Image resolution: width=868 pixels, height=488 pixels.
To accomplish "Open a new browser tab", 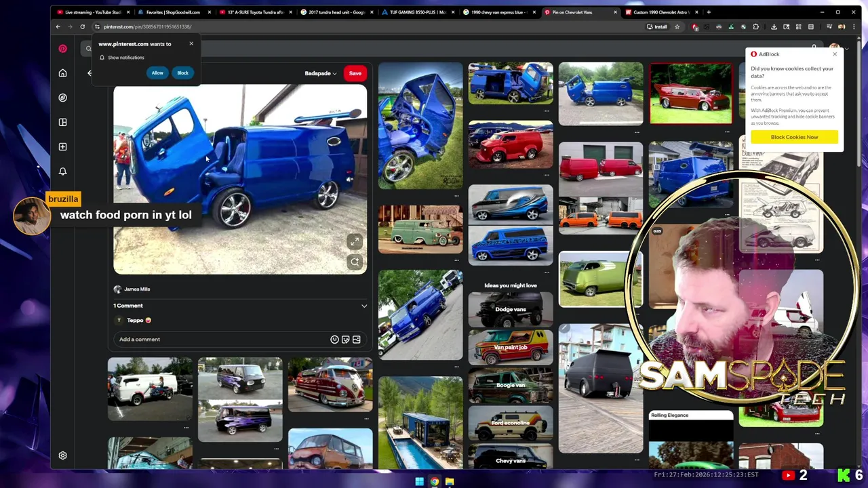I will (x=709, y=12).
